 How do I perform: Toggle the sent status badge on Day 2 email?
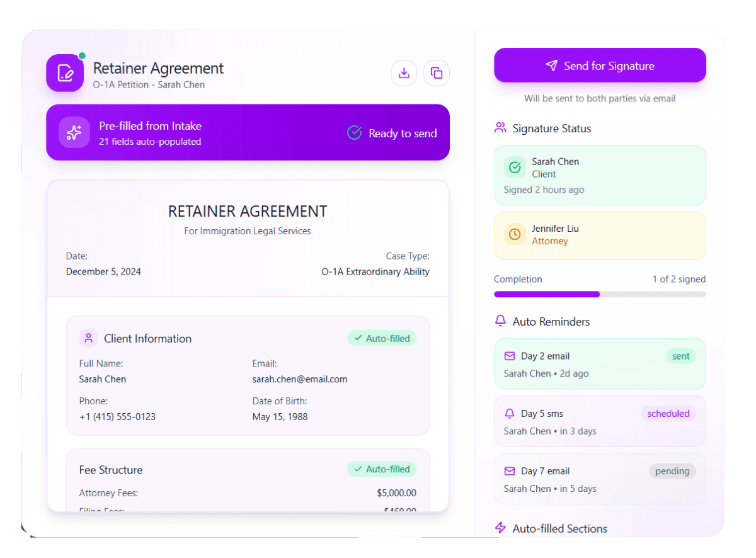(x=680, y=356)
